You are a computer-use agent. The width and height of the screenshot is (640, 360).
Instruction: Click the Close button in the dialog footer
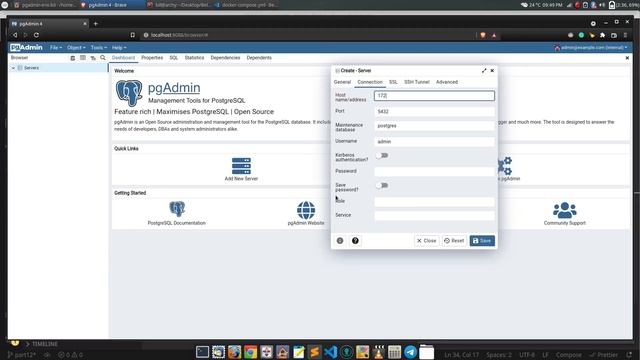tap(427, 241)
